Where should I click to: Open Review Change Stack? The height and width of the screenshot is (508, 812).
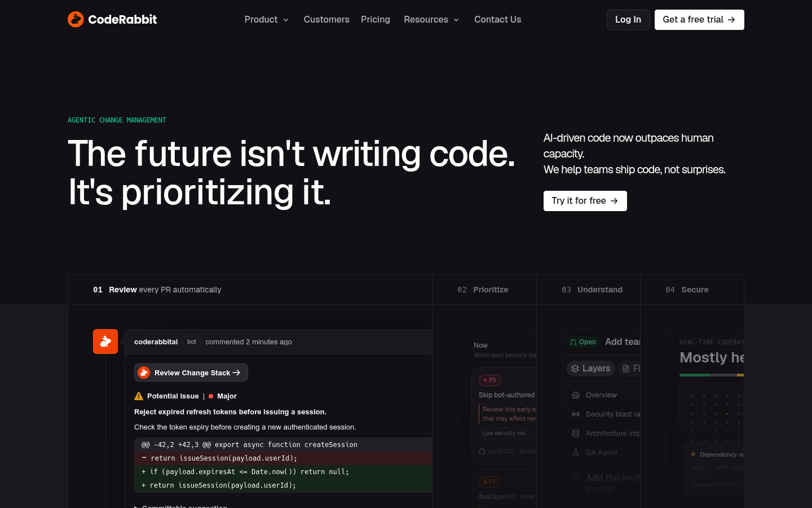click(x=191, y=373)
